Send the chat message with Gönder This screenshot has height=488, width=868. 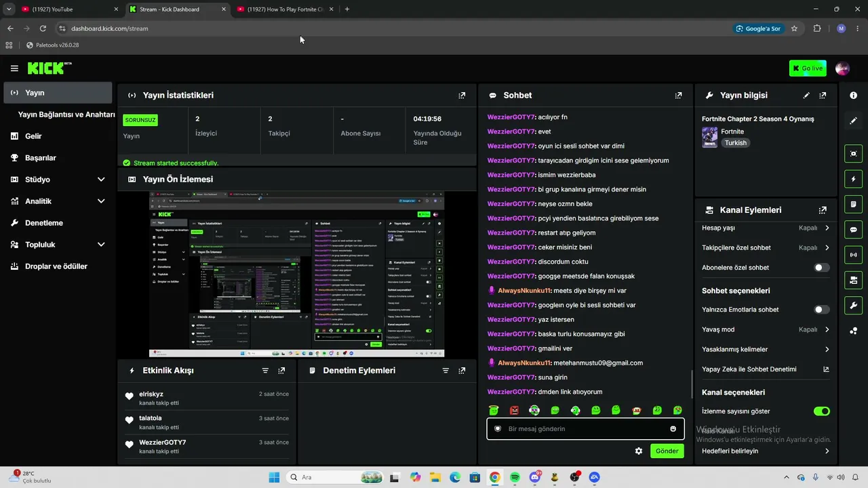667,451
